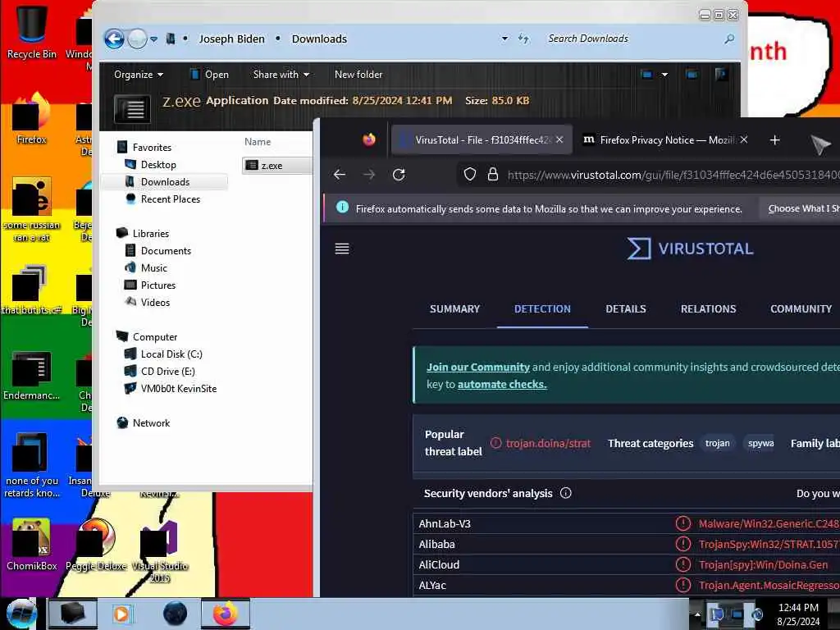
Task: Open the DETAILS tab
Action: [626, 309]
